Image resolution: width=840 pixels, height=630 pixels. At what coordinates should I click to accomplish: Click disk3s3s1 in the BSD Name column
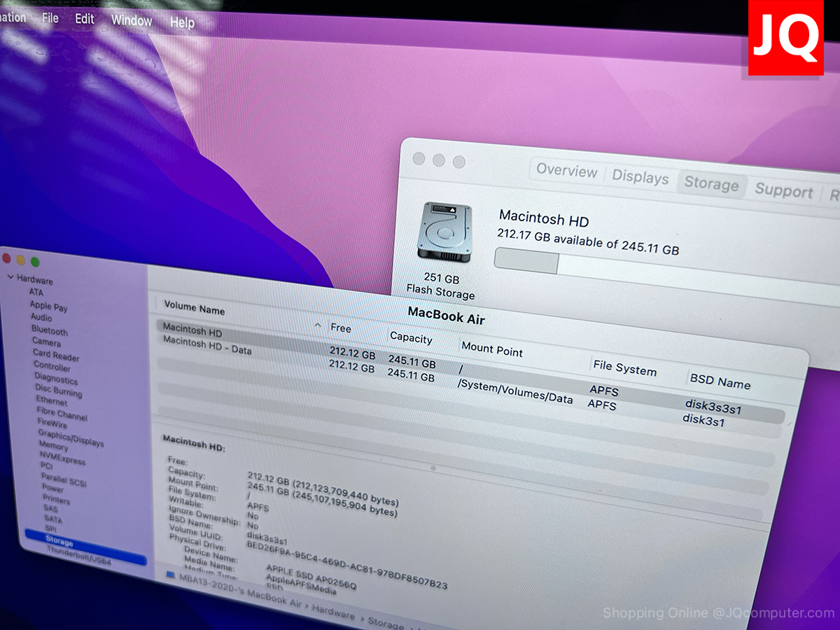point(713,407)
